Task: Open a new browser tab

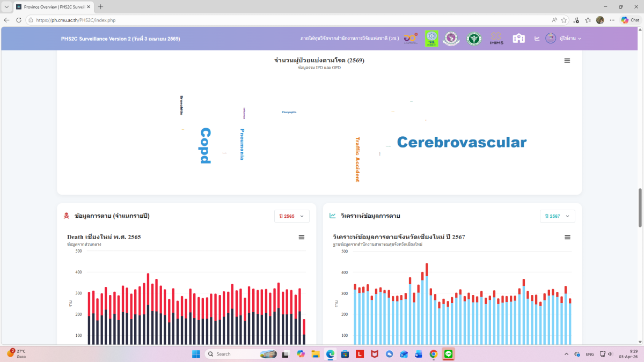Action: [x=100, y=7]
